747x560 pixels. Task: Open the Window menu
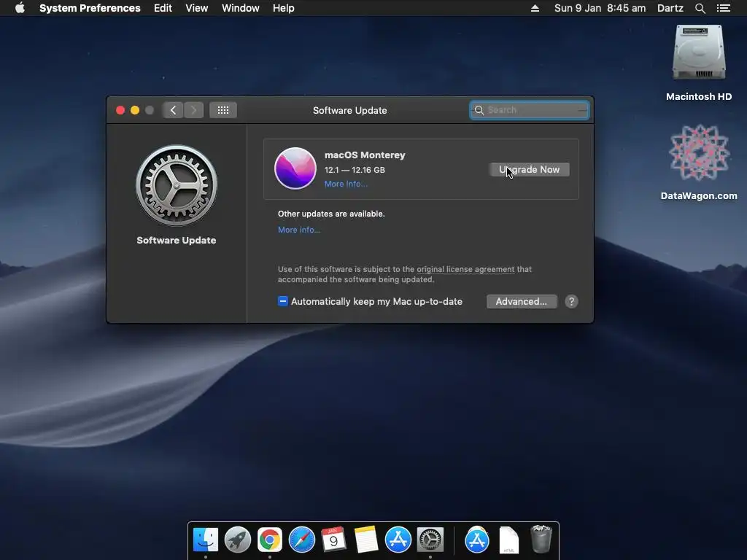coord(240,8)
